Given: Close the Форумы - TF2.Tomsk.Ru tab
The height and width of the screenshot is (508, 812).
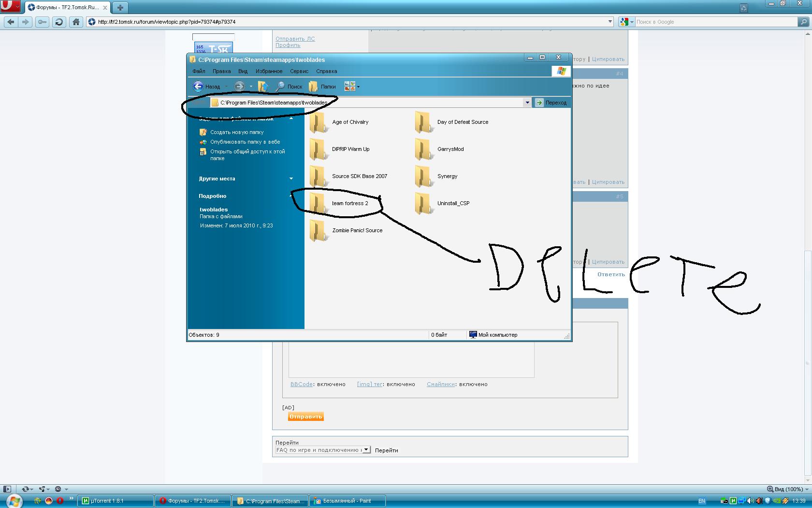Looking at the screenshot, I should coord(105,8).
